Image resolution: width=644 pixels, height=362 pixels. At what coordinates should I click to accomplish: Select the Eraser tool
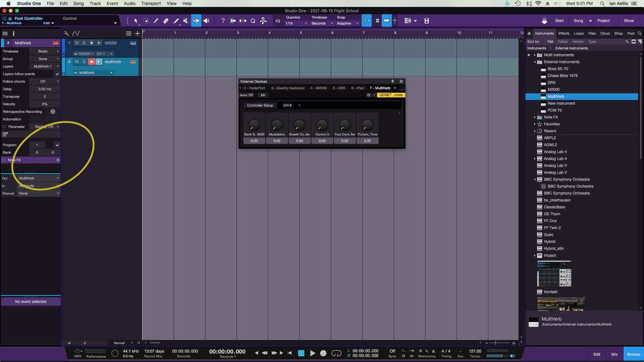click(166, 21)
